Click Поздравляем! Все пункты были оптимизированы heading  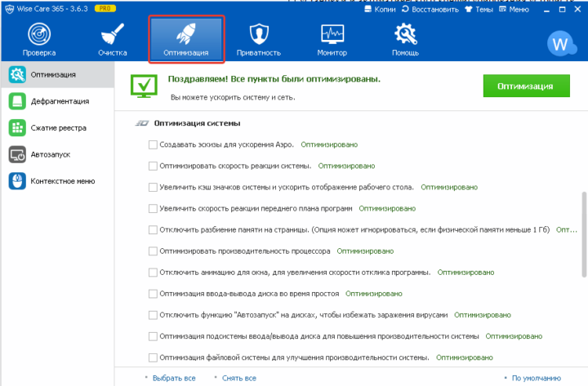tap(274, 79)
